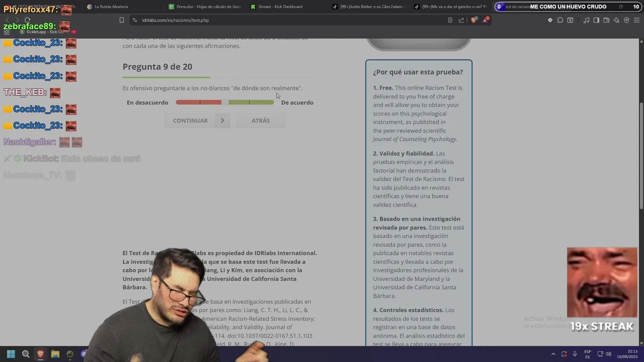Switch to Perre.xlsx Google Sheets tab
644x362 pixels.
tap(205, 7)
